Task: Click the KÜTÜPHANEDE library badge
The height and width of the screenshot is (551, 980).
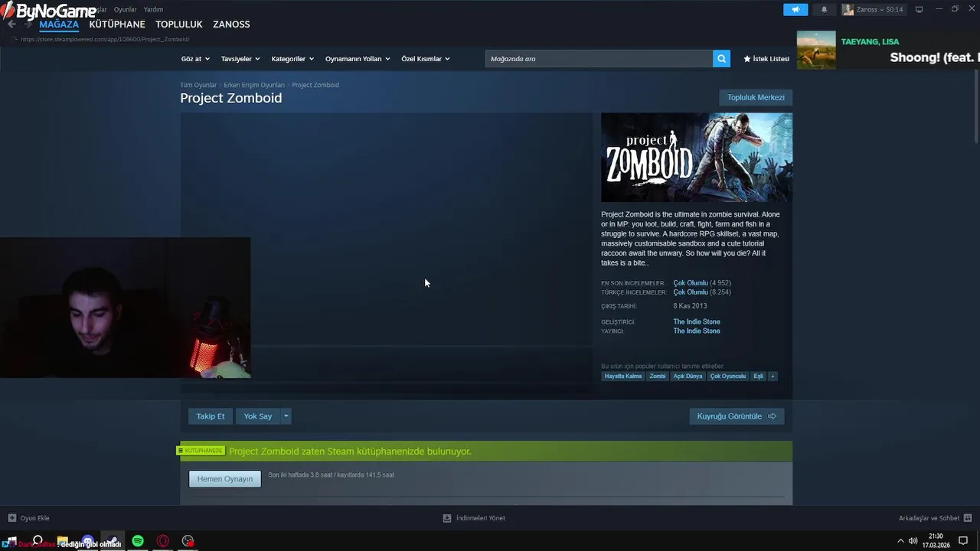Action: (202, 451)
